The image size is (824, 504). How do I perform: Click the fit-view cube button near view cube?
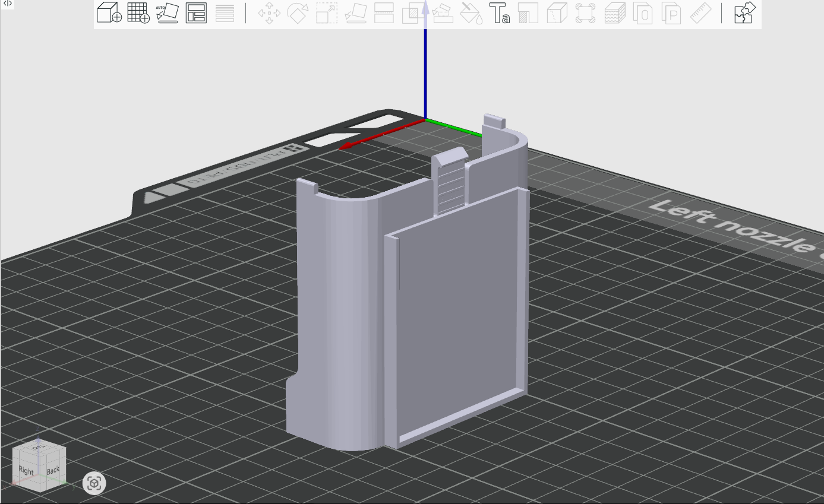point(94,484)
